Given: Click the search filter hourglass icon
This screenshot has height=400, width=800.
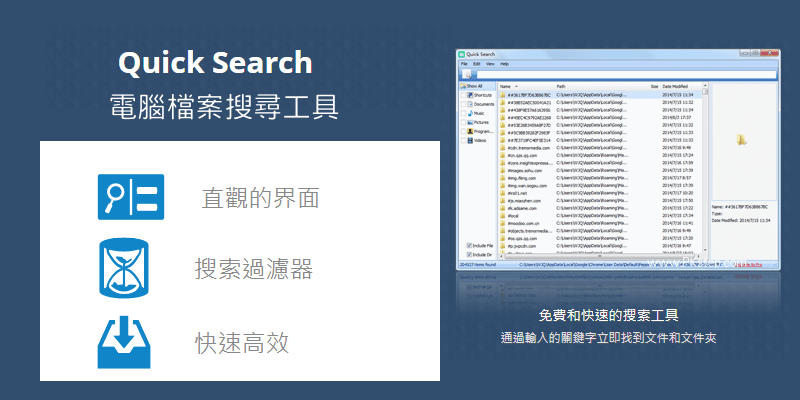Looking at the screenshot, I should click(x=124, y=267).
